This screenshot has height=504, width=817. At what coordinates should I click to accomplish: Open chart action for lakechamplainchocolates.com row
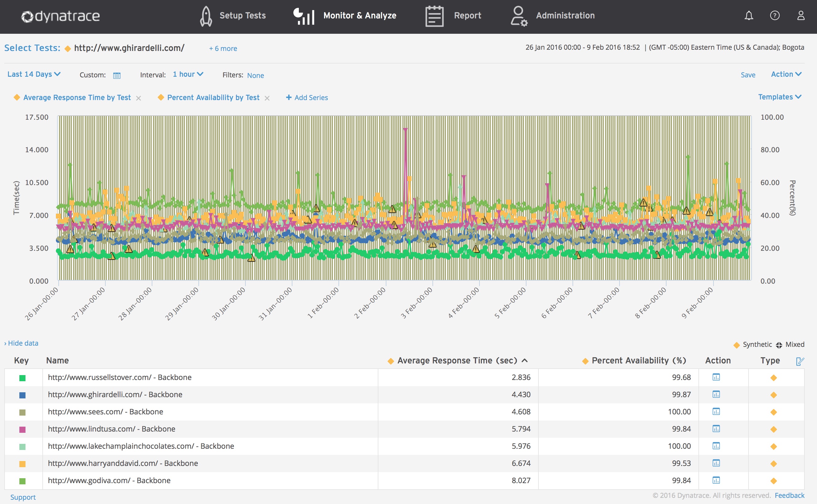[x=716, y=446]
